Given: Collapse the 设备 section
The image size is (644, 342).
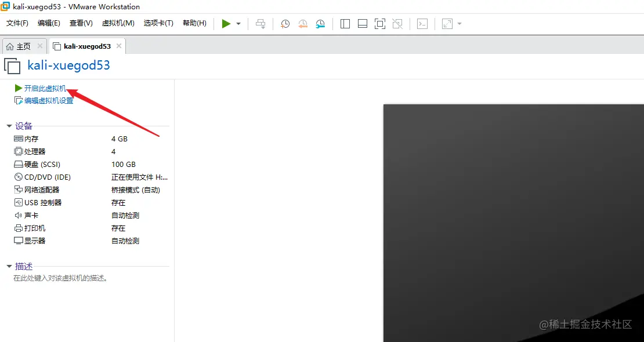Looking at the screenshot, I should [x=9, y=126].
